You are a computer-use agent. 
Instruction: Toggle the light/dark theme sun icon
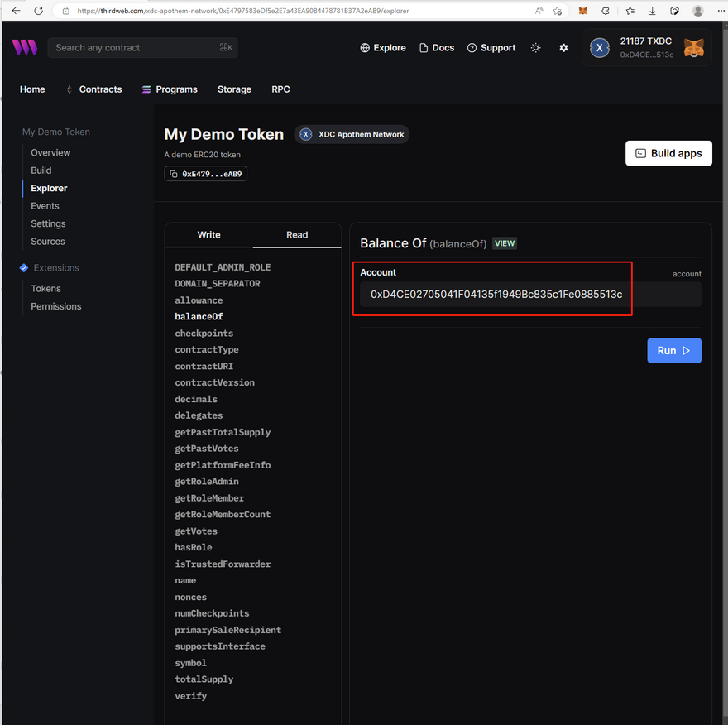pos(536,48)
